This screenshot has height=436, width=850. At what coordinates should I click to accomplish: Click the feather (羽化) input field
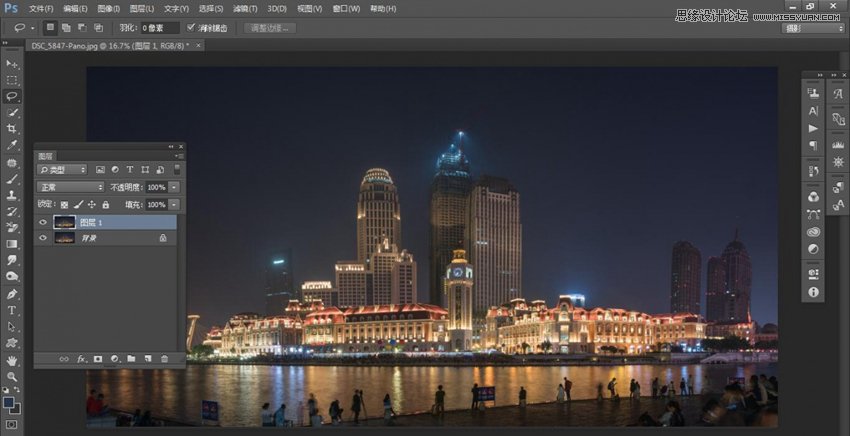[160, 28]
